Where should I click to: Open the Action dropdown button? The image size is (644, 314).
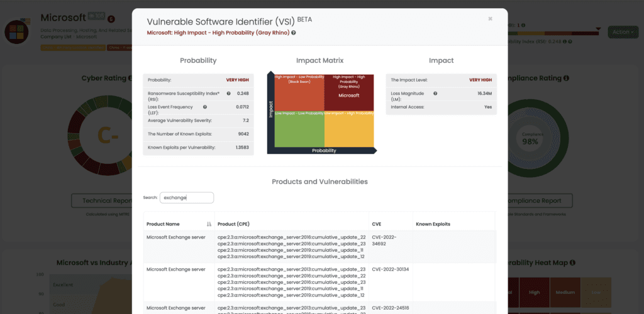click(x=623, y=31)
